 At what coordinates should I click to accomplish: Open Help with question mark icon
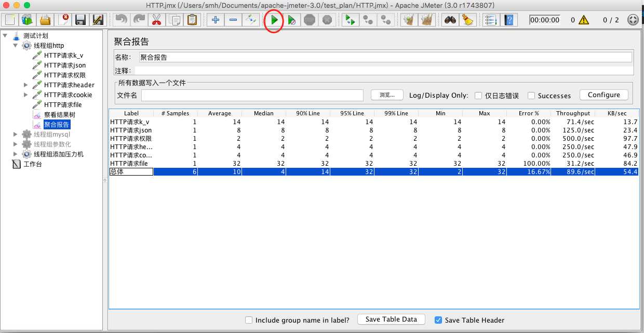[x=509, y=20]
